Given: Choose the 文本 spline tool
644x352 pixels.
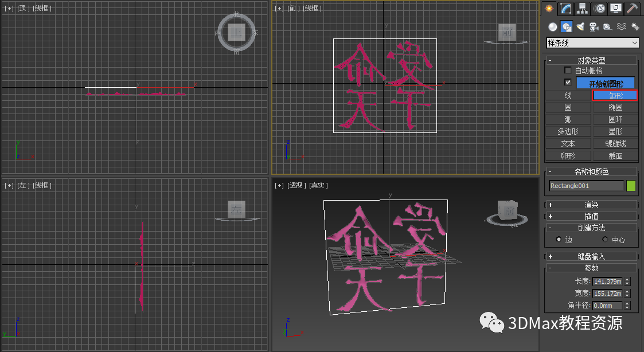Looking at the screenshot, I should pyautogui.click(x=568, y=143).
